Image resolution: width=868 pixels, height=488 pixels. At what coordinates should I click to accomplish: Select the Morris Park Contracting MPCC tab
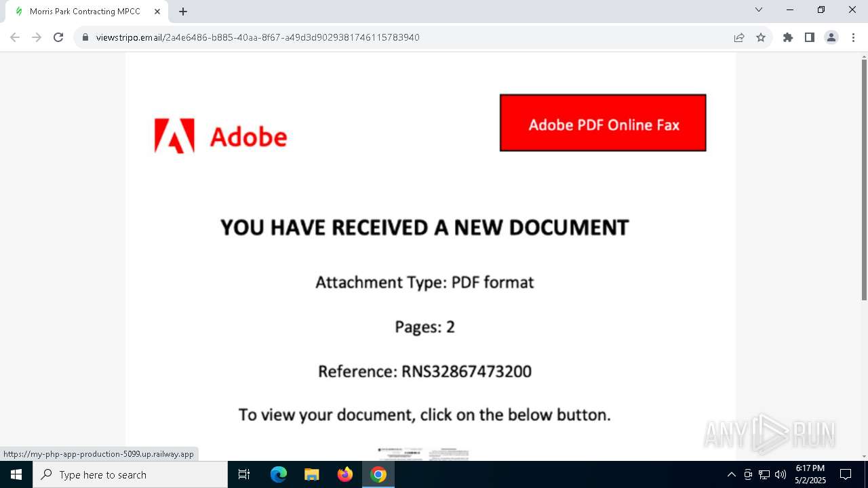click(x=87, y=12)
